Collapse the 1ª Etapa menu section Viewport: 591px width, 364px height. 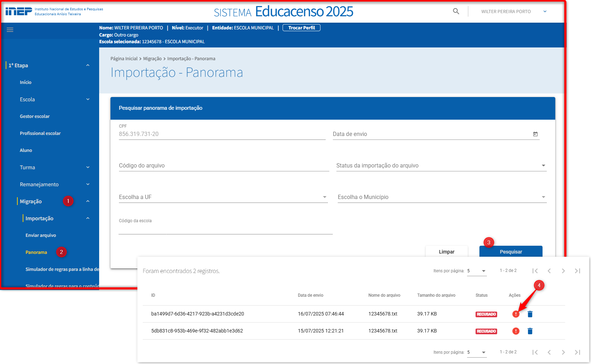[x=88, y=66]
